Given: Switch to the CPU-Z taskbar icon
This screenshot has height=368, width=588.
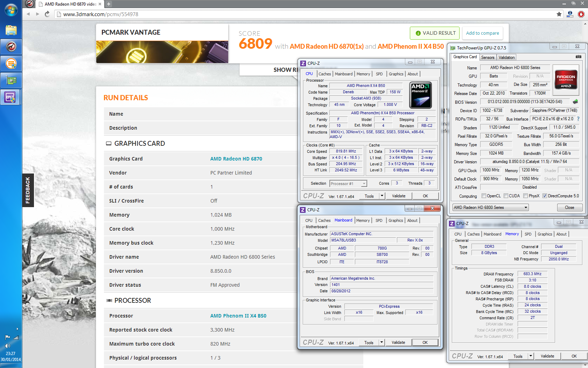Looking at the screenshot, I should [10, 97].
